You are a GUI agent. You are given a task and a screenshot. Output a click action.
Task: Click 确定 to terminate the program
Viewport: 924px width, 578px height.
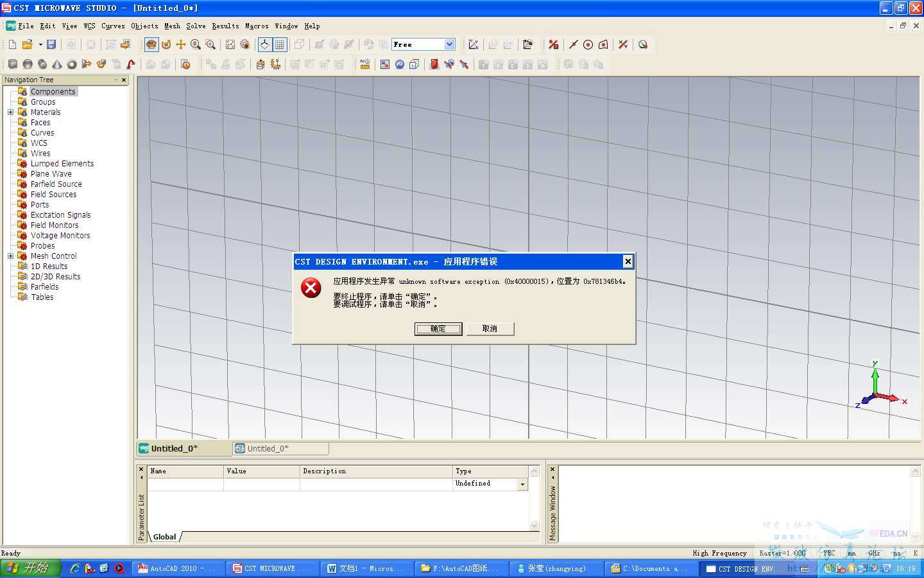(x=438, y=329)
